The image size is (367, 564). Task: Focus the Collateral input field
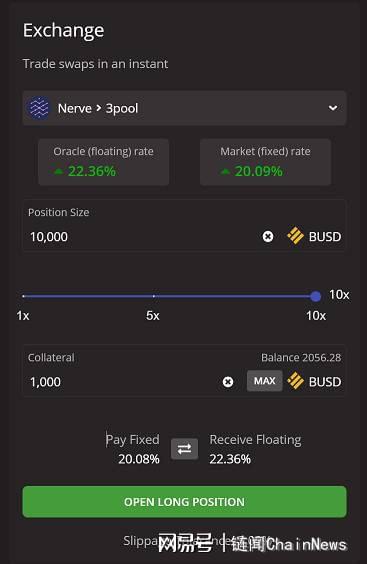pos(124,382)
